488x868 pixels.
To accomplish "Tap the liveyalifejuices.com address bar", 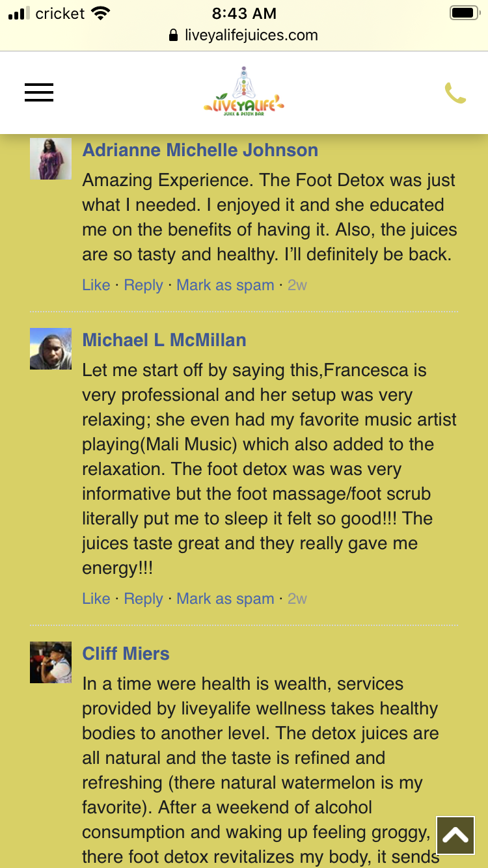I will tap(251, 35).
